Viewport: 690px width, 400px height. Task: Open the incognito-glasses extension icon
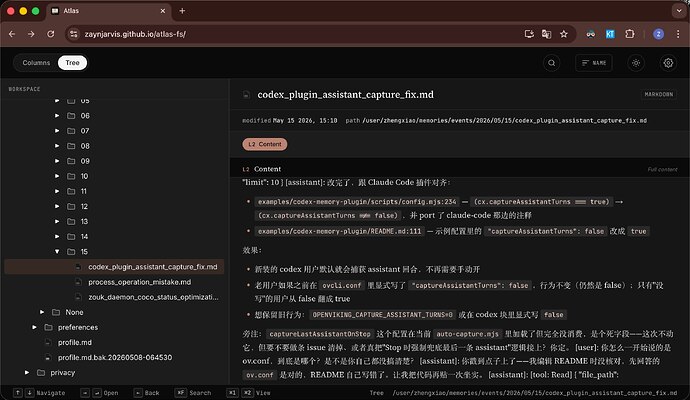coord(591,34)
